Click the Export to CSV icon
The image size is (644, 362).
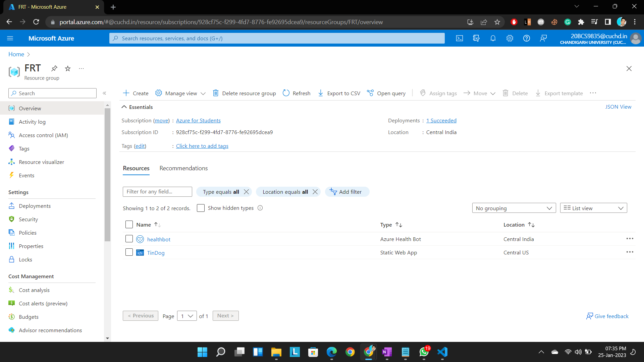(x=321, y=93)
